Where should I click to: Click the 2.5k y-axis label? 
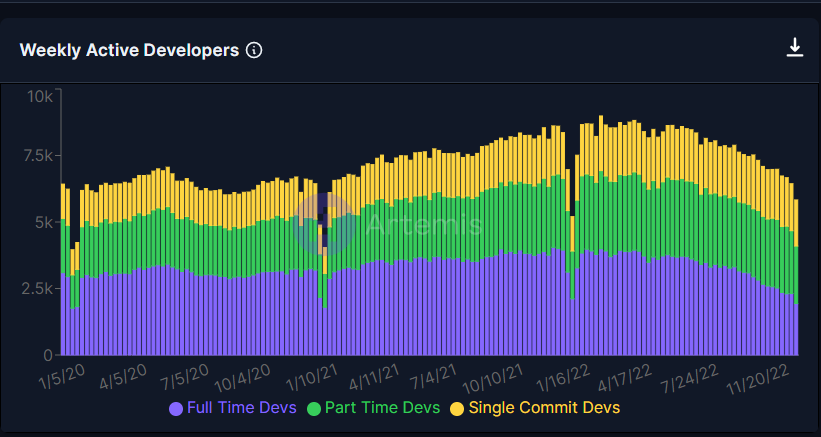click(x=36, y=288)
